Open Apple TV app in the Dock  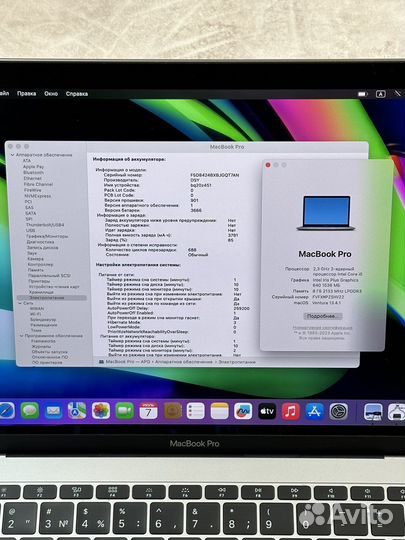click(267, 411)
